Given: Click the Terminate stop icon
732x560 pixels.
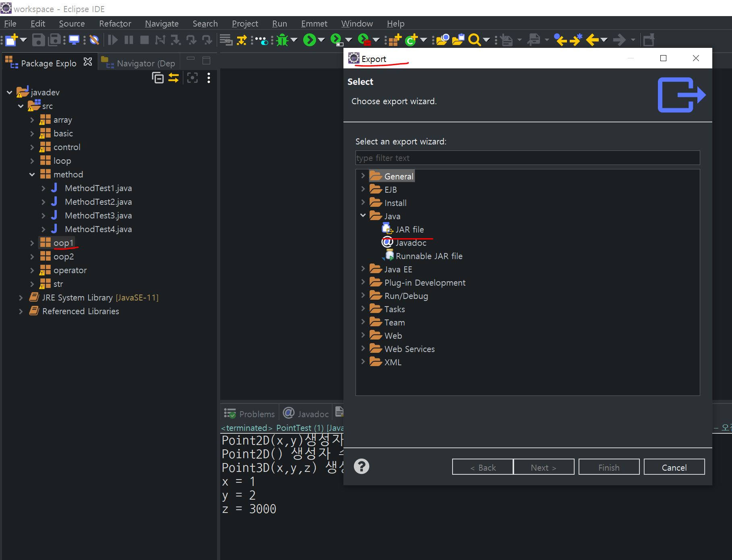Looking at the screenshot, I should click(145, 40).
